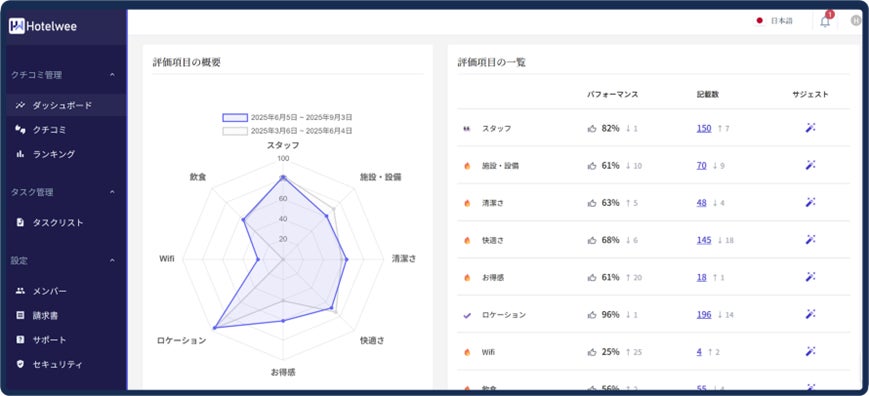869x396 pixels.
Task: Toggle the 2025年3月6日 legend series in chart
Action: tap(288, 131)
